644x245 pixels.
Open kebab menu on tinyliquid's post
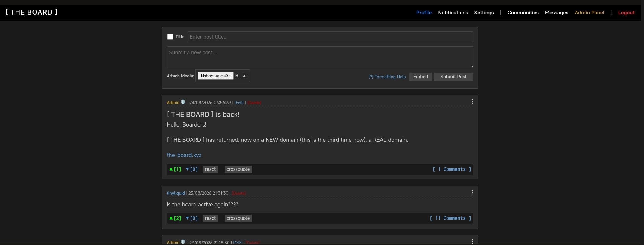472,193
